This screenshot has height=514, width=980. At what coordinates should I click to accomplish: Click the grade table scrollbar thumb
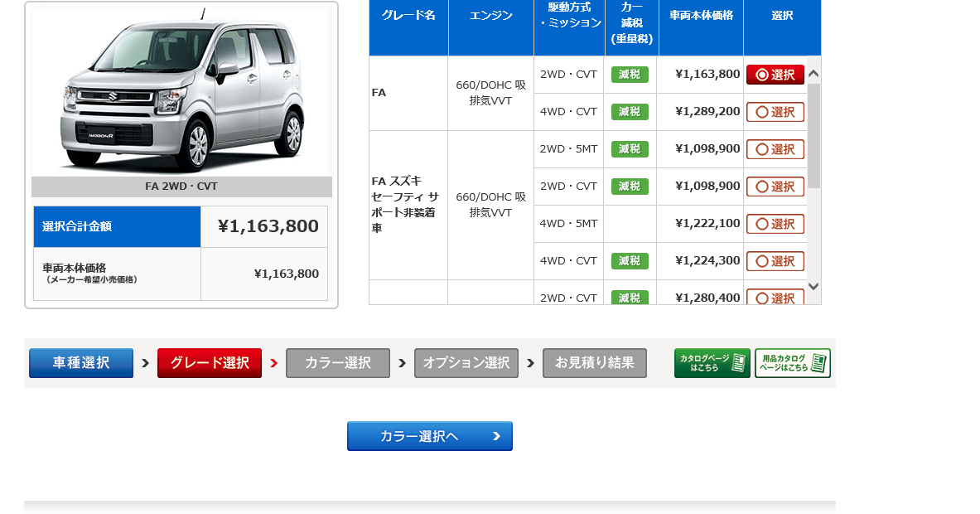tap(813, 136)
